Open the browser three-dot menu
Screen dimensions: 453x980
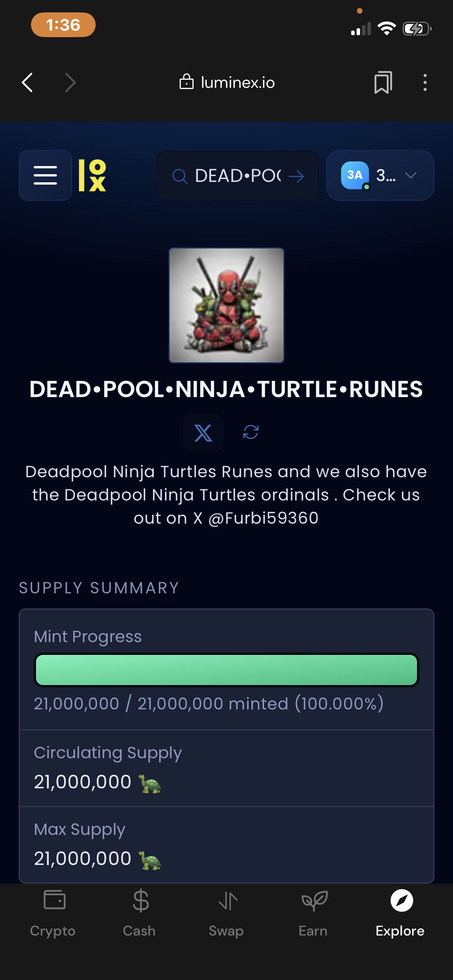pos(425,82)
